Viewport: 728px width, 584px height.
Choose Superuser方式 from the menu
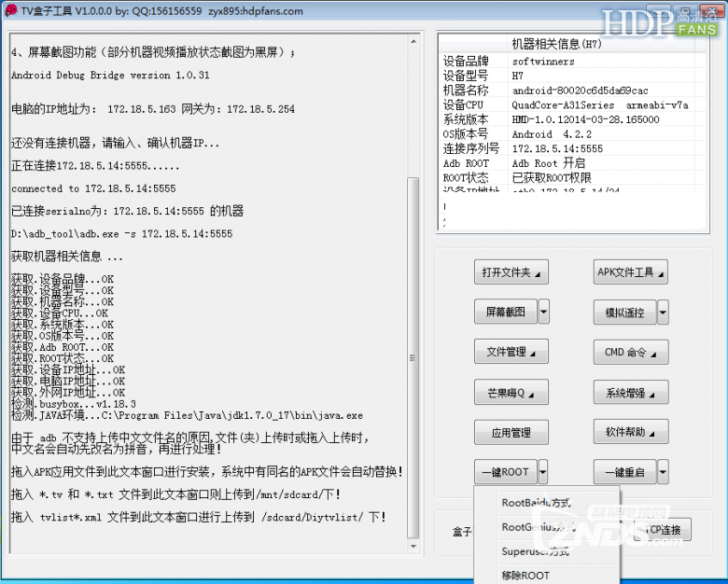click(547, 551)
